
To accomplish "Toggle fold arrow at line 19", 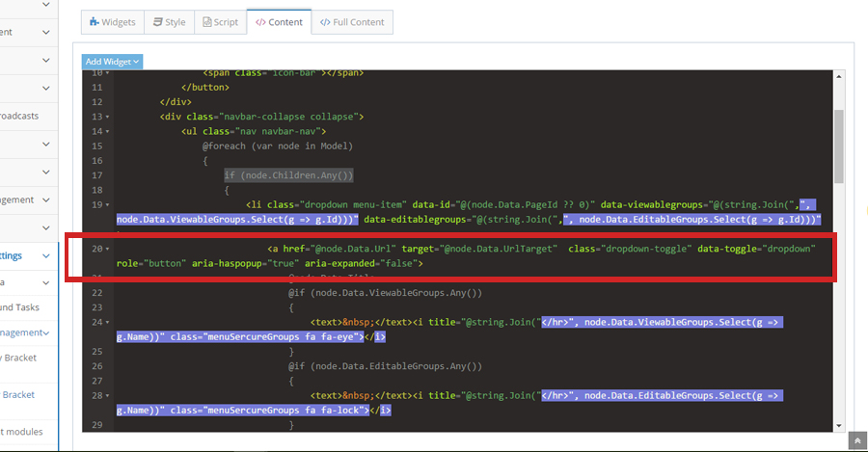I will pos(108,205).
